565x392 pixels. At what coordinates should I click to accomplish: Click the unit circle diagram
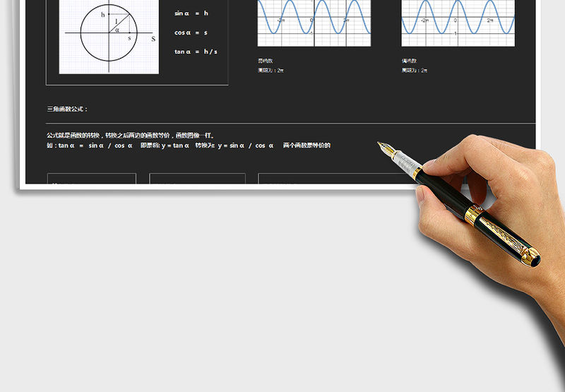tap(109, 35)
